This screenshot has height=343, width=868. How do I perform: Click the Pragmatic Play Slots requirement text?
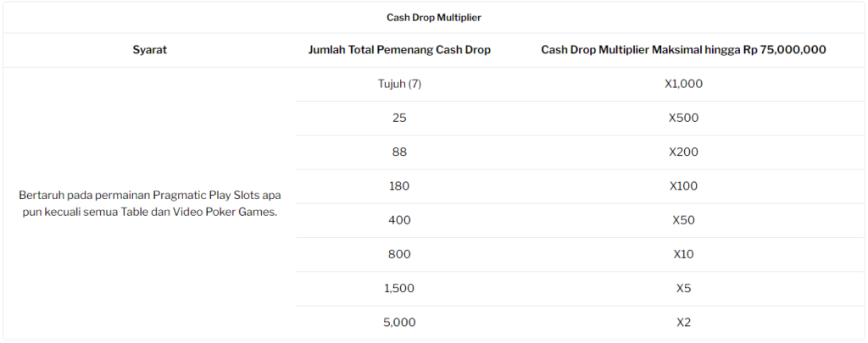(x=149, y=203)
